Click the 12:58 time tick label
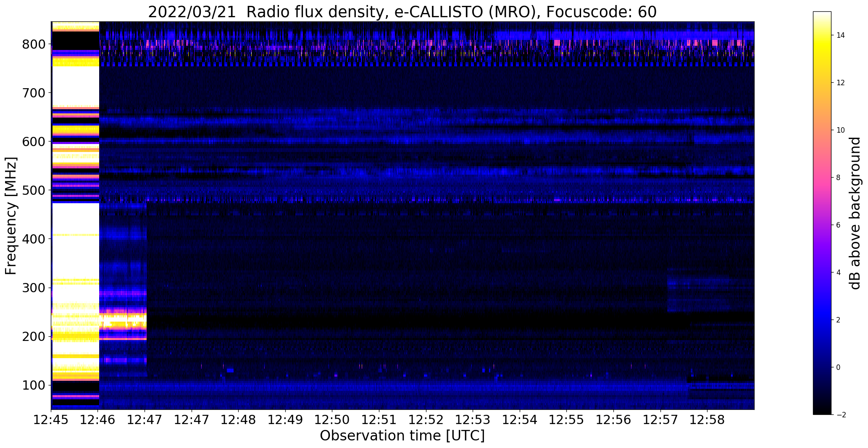This screenshot has height=448, width=868. (x=708, y=420)
